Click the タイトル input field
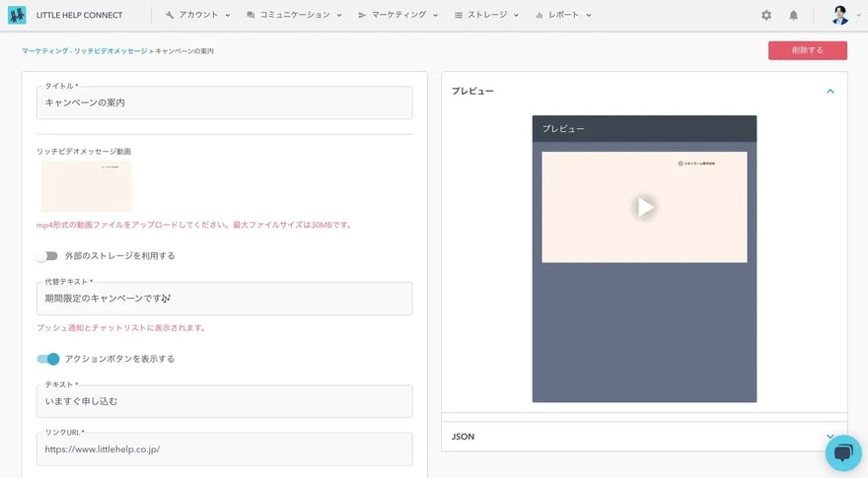The image size is (868, 478). 224,102
